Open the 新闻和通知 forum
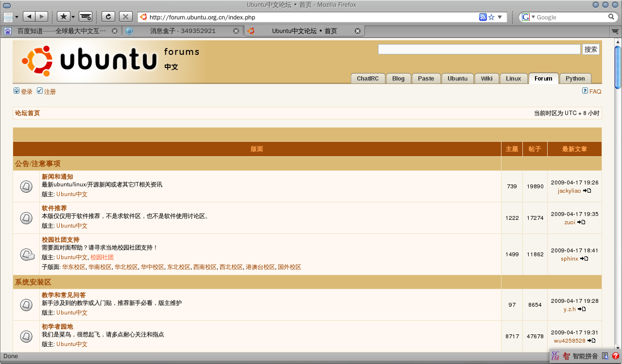The height and width of the screenshot is (364, 622). [57, 177]
